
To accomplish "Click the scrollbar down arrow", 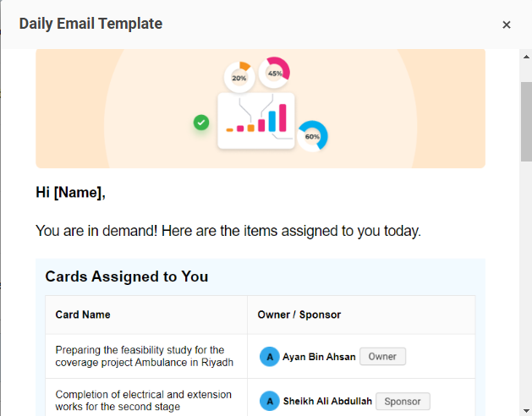I will [x=526, y=411].
